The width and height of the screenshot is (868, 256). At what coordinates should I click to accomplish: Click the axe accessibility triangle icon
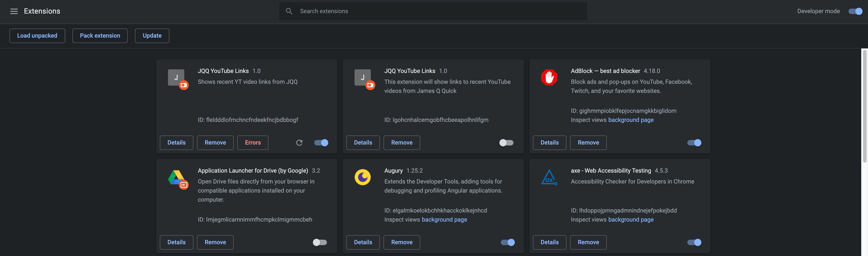pyautogui.click(x=549, y=177)
